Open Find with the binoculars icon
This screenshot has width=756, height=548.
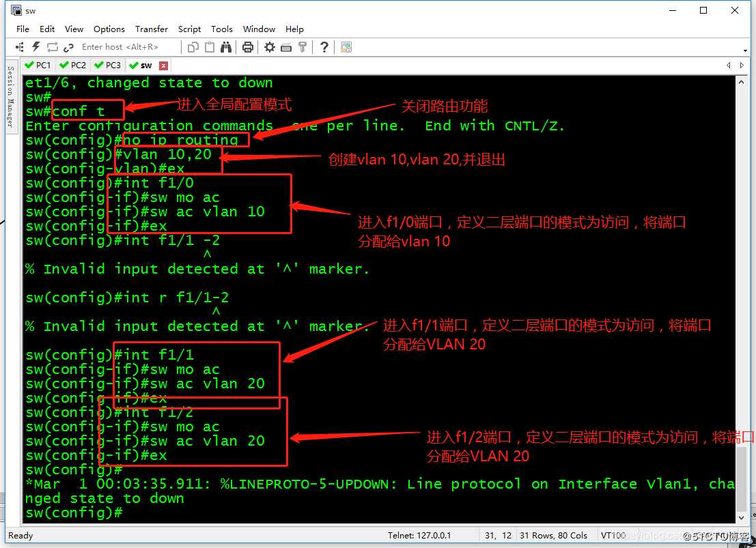pos(225,47)
